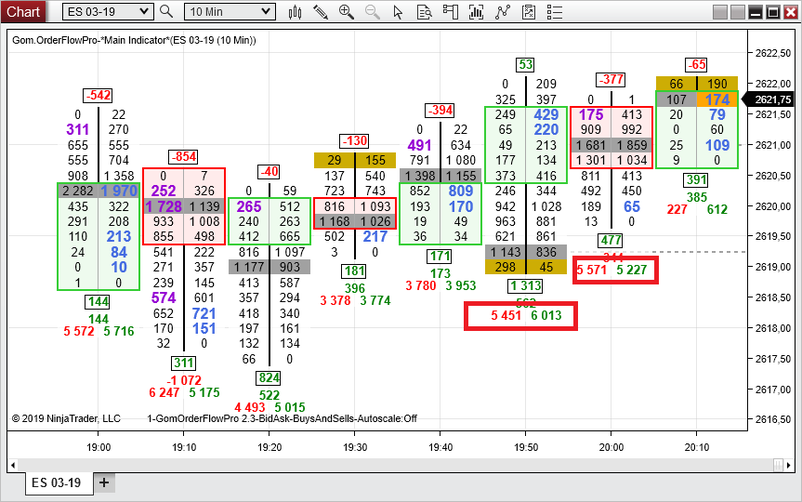
Task: Click the 491 purple bid value
Action: pos(419,145)
